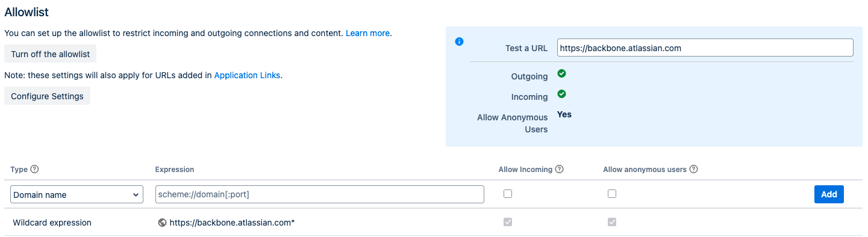Click the anonymous users checkbox on the backbone.atlassian.com* row

tap(612, 222)
